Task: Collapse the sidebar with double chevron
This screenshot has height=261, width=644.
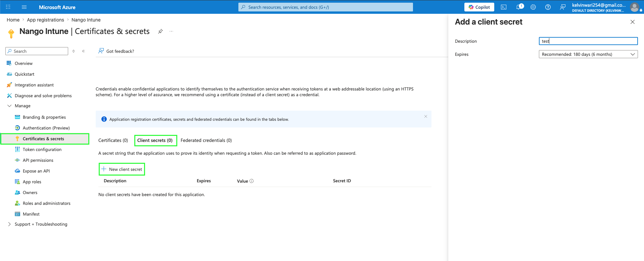Action: (x=84, y=51)
